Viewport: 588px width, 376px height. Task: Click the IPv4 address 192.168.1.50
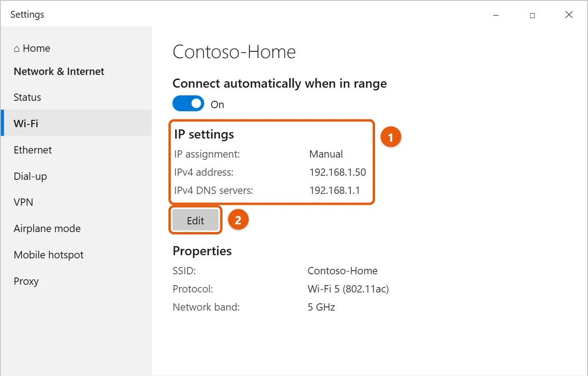(x=337, y=172)
